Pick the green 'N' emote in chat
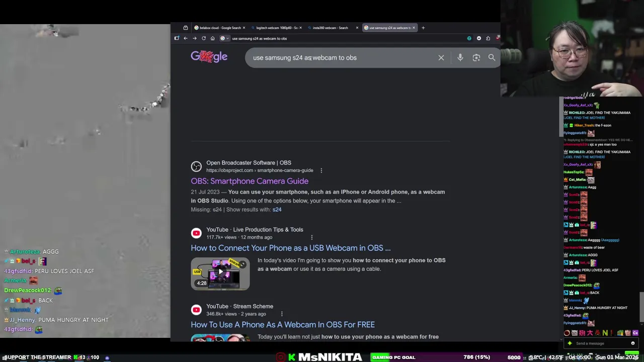644x362 pixels. coord(605,333)
